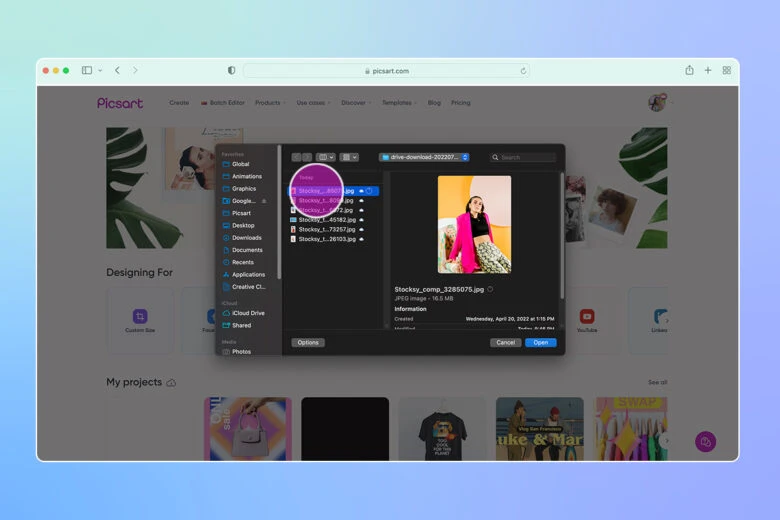Open the Products menu on Picsart
The image size is (780, 520).
tap(269, 103)
